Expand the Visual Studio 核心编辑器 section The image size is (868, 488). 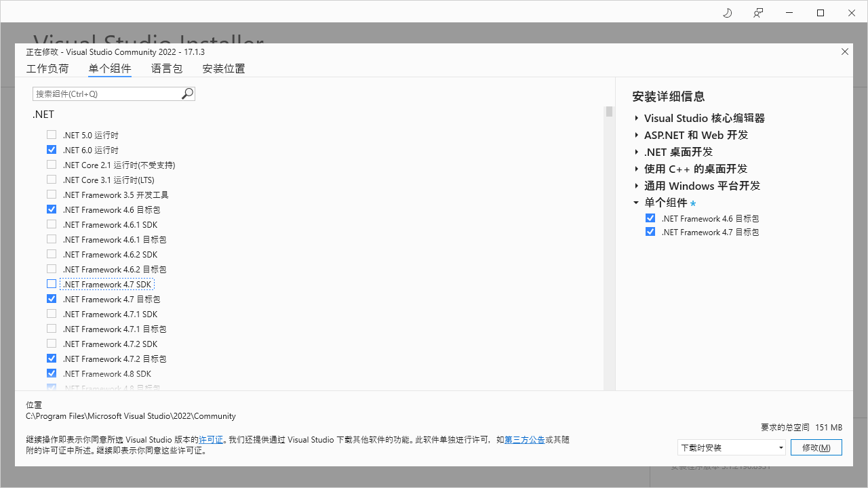636,118
